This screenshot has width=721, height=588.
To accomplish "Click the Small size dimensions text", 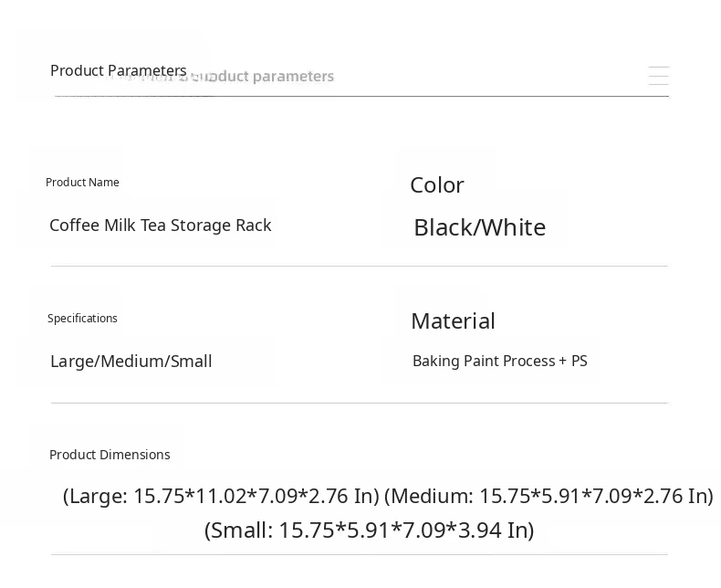I will [x=369, y=530].
